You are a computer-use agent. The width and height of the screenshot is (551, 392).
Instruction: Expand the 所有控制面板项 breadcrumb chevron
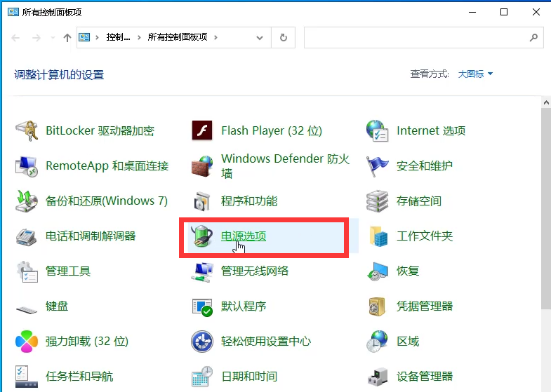[x=215, y=38]
